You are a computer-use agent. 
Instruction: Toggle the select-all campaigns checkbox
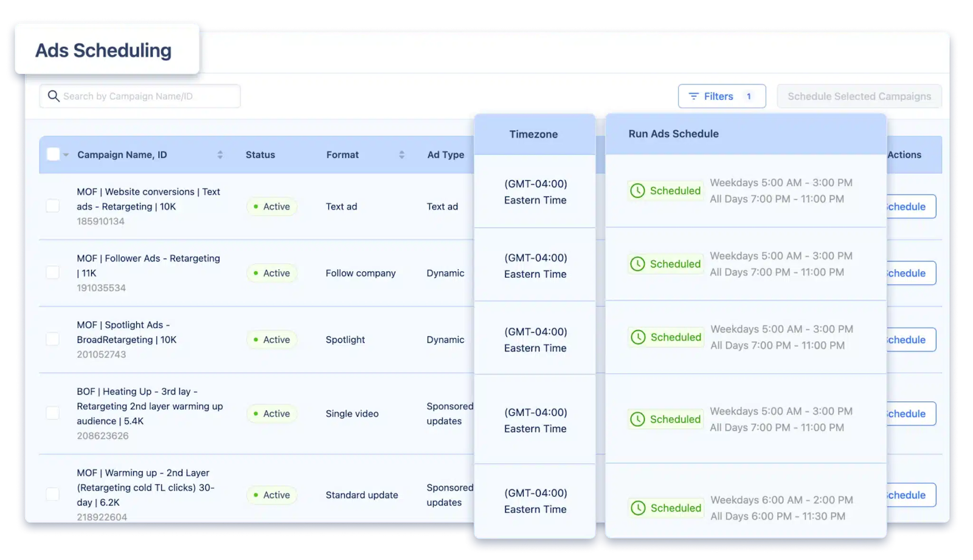point(54,154)
